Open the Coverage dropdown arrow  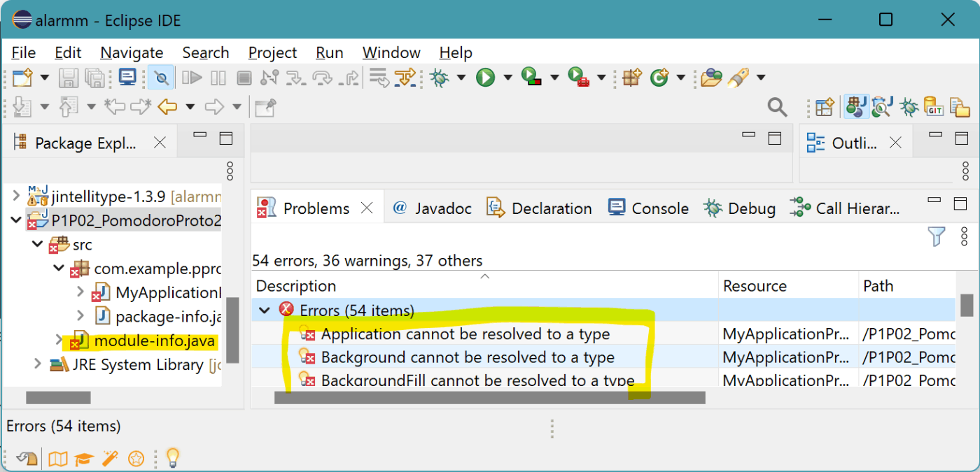[x=554, y=77]
